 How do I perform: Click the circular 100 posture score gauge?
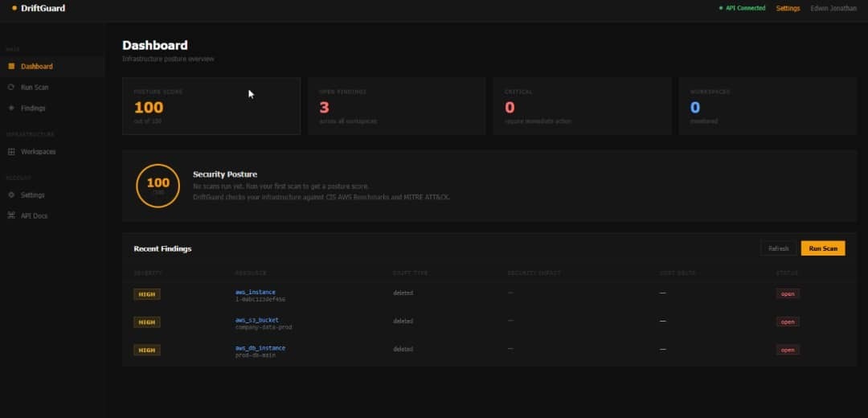coord(158,186)
